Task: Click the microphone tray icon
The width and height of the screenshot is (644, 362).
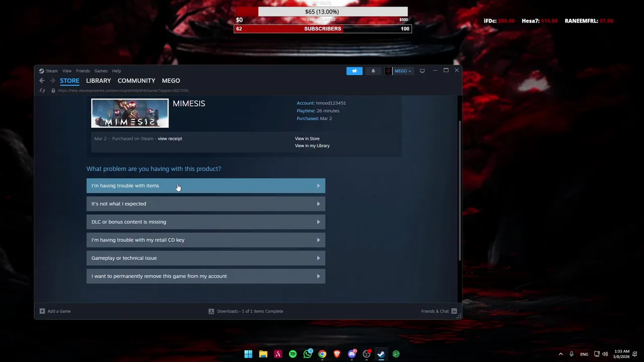Action: tap(572, 354)
